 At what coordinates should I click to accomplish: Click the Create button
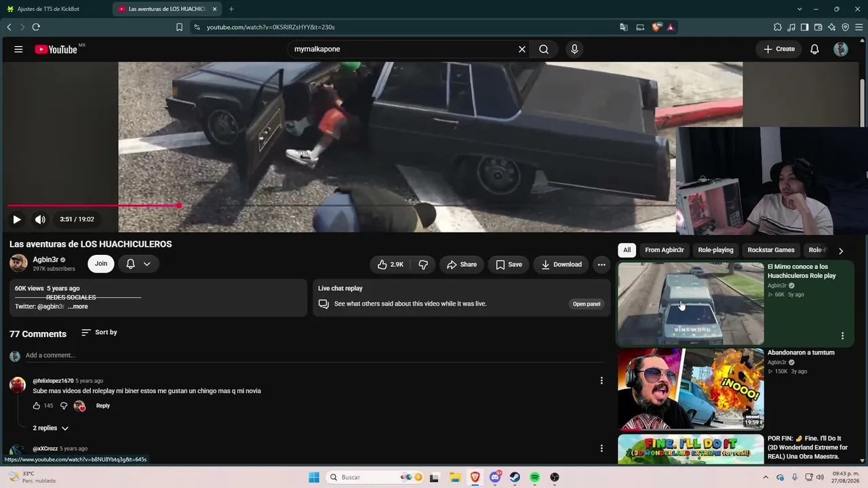779,49
